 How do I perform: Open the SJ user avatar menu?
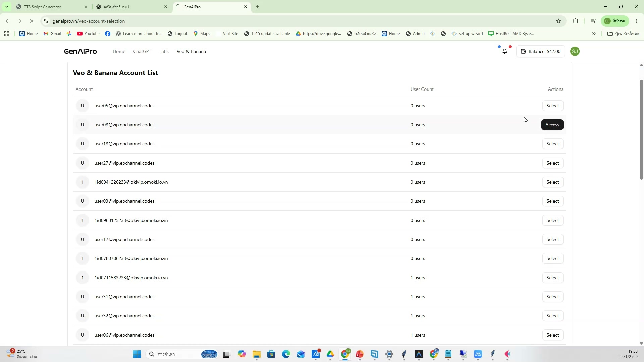(575, 51)
